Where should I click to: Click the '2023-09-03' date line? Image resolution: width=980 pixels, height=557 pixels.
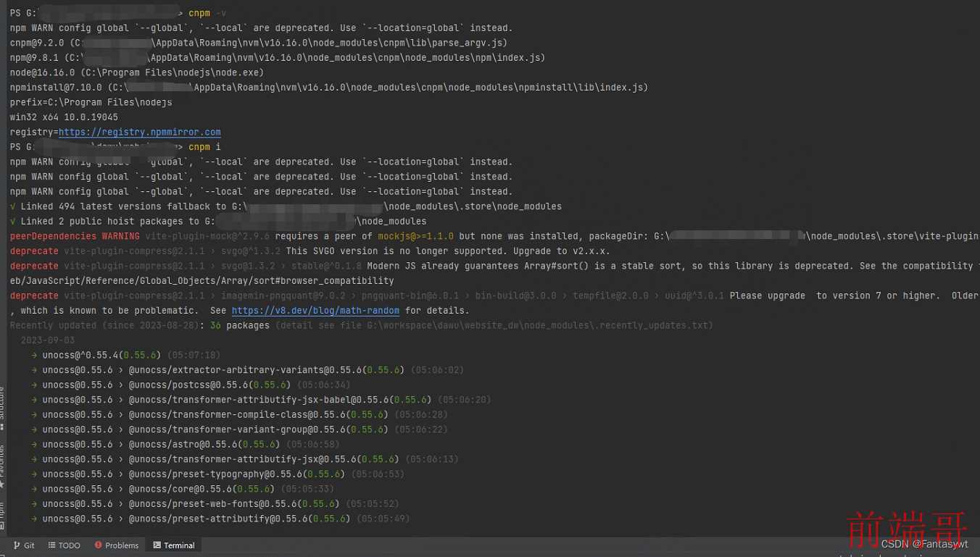point(48,340)
